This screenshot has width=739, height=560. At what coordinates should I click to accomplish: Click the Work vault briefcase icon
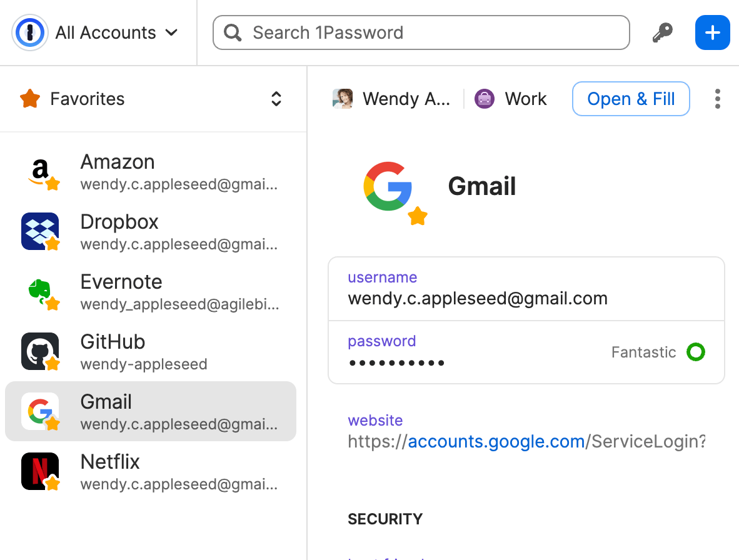click(x=485, y=99)
